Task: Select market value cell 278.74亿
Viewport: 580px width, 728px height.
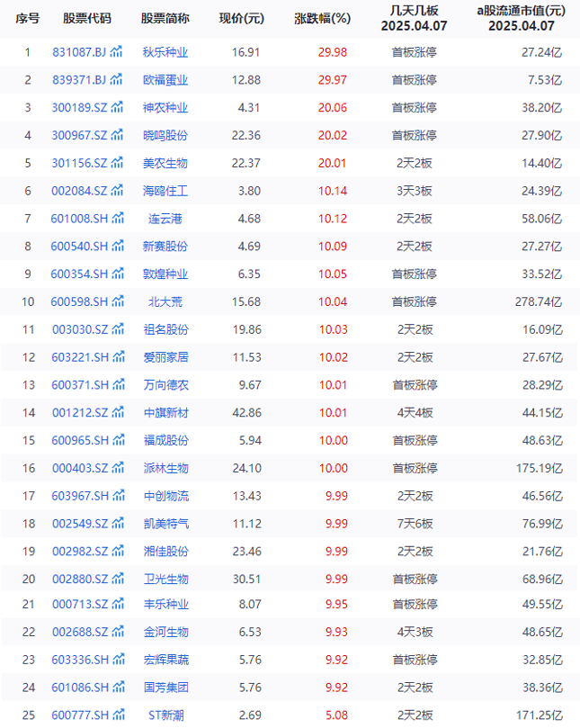Action: 539,301
